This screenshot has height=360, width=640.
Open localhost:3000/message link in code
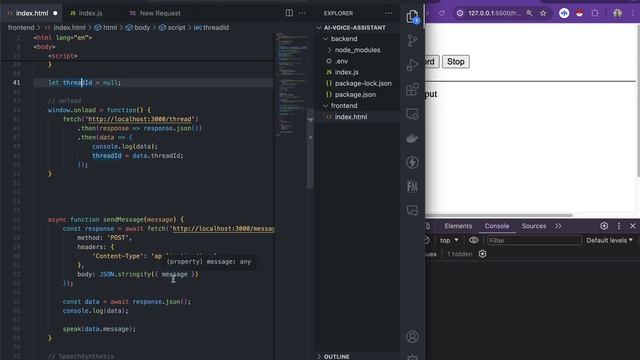223,229
